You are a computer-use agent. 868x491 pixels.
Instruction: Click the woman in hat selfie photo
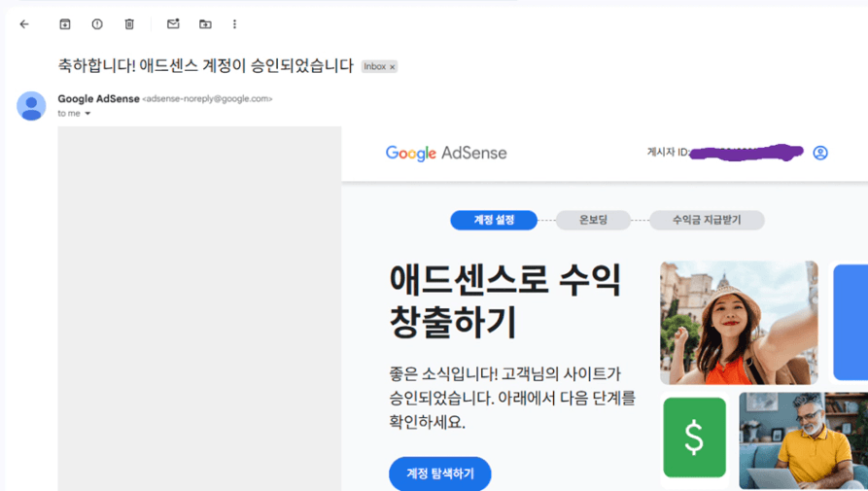coord(739,323)
